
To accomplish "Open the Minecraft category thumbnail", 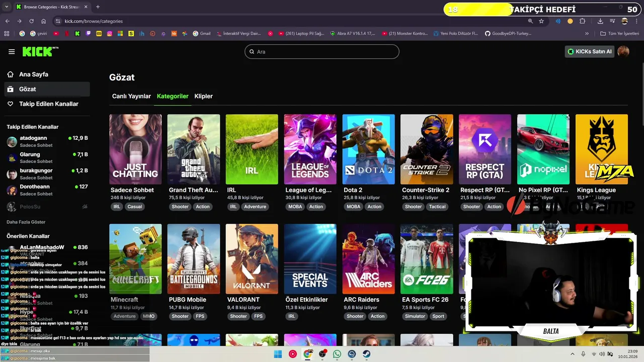I will pyautogui.click(x=135, y=259).
